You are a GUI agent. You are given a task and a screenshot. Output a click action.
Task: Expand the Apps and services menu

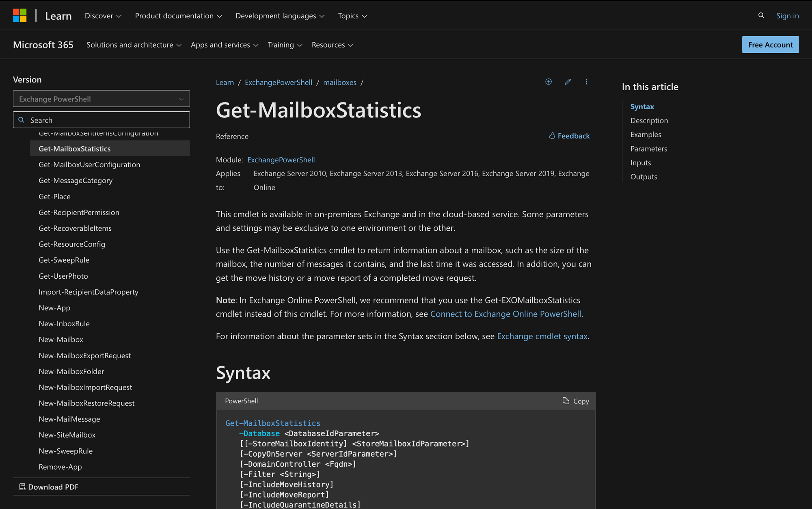(225, 44)
